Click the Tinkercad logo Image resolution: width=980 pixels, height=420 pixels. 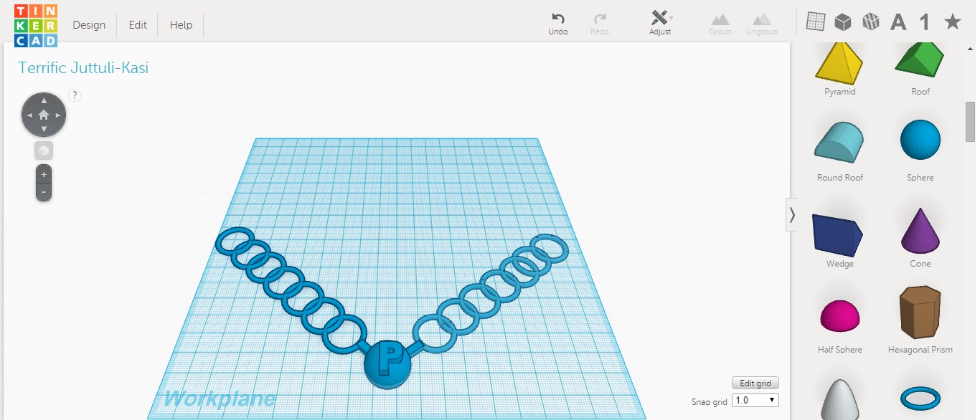pyautogui.click(x=36, y=25)
